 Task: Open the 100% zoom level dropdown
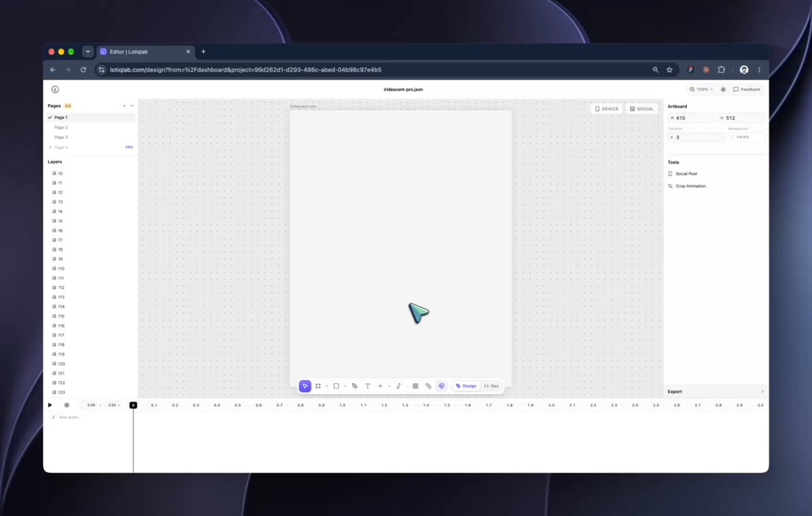coord(701,89)
